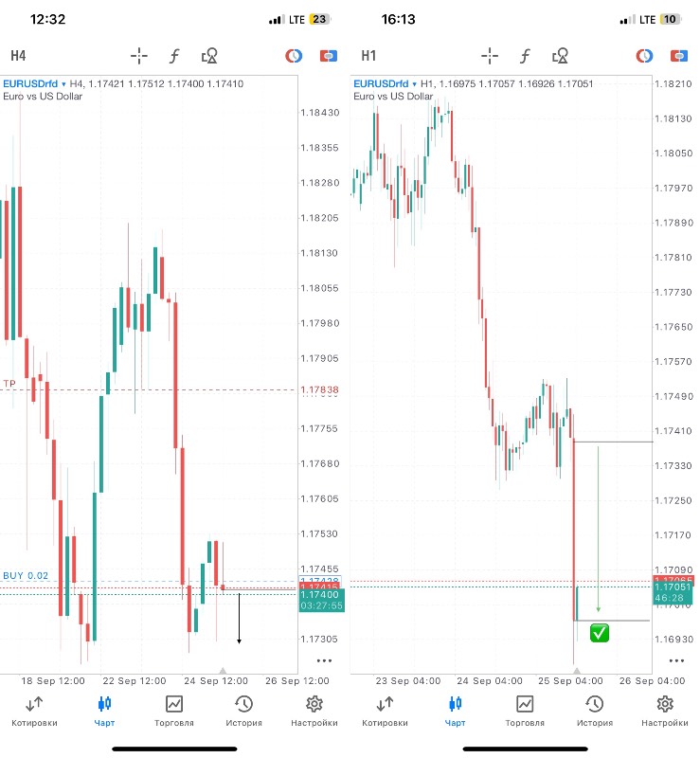The image size is (700, 758).
Task: Switch to Котировки tab in left panel
Action: pyautogui.click(x=34, y=711)
